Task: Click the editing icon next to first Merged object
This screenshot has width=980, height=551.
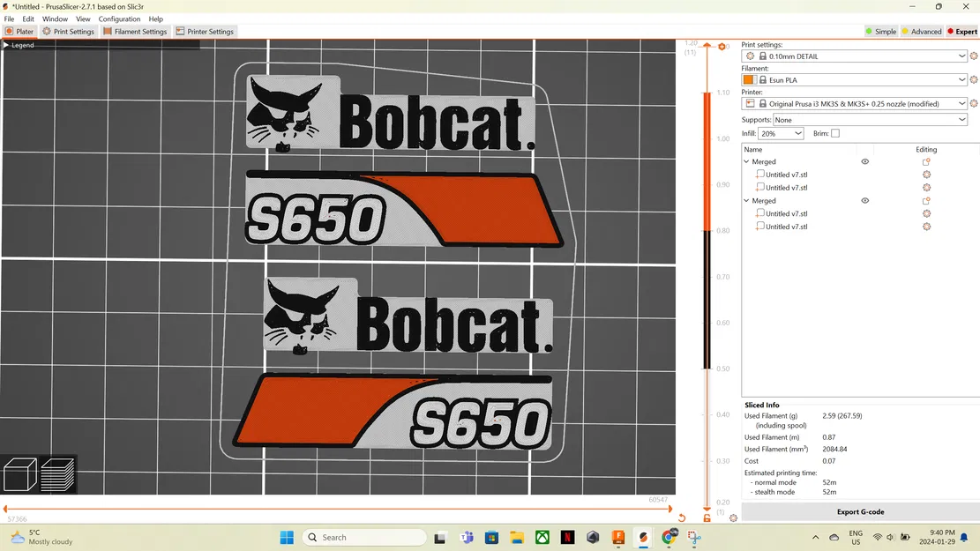Action: [x=925, y=161]
